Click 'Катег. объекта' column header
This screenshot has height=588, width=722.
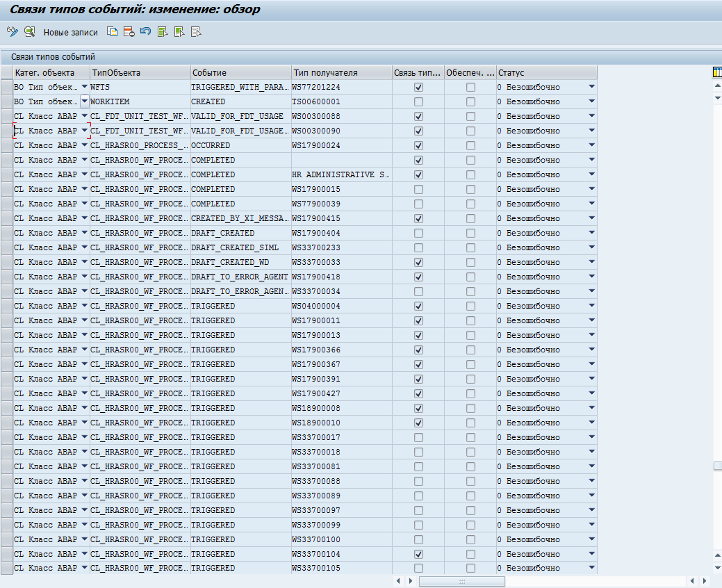click(x=51, y=72)
